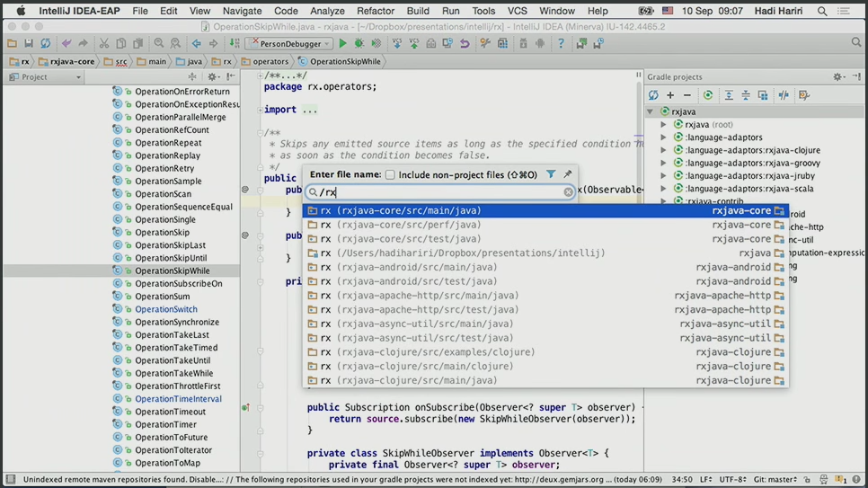Screen dimensions: 868x488
Task: Expand the :language-adaptors node
Action: point(663,138)
